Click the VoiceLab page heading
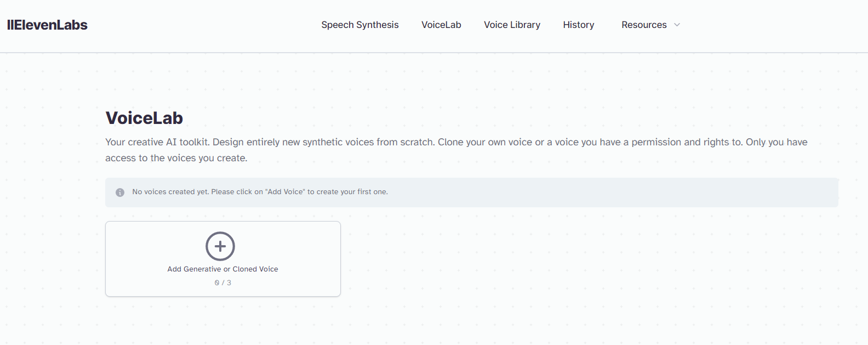The image size is (868, 345). (144, 118)
